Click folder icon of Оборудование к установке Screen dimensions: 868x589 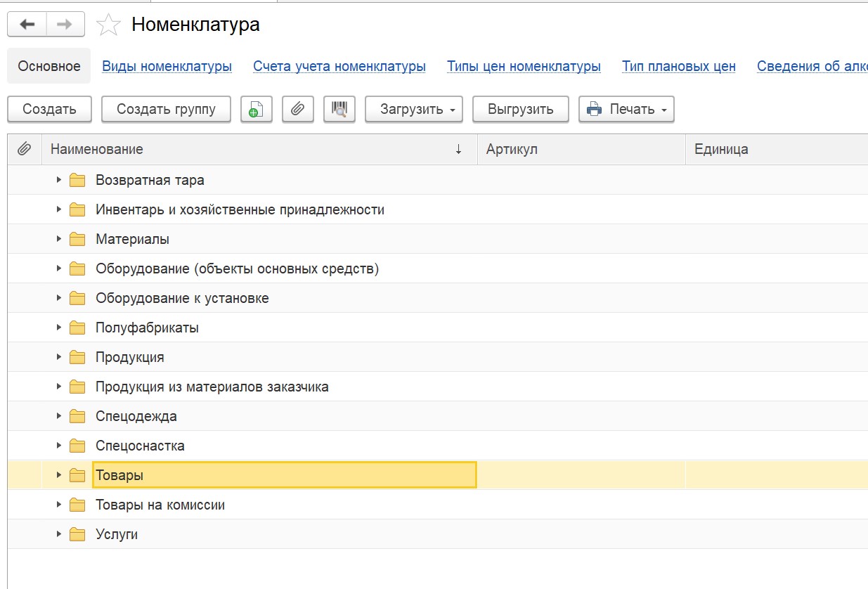[77, 298]
